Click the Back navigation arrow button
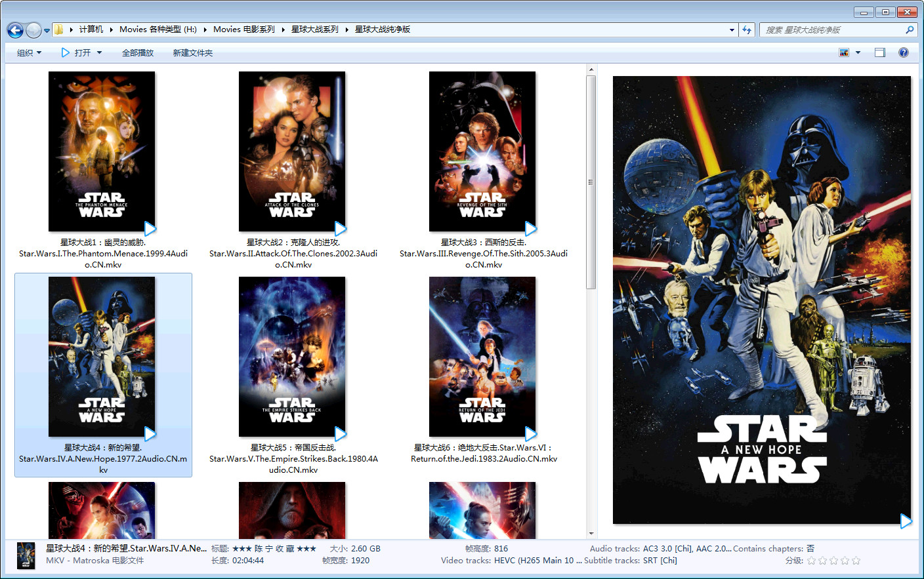 point(15,30)
